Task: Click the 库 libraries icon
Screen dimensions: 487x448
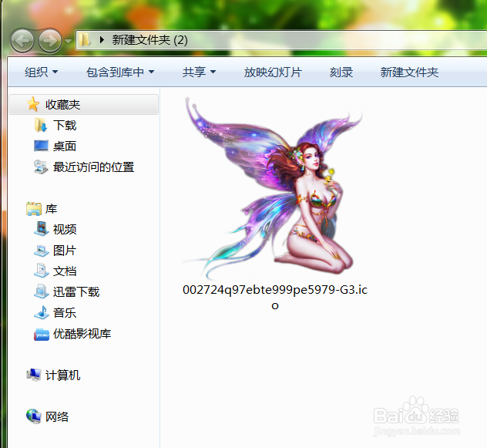Action: pyautogui.click(x=34, y=209)
